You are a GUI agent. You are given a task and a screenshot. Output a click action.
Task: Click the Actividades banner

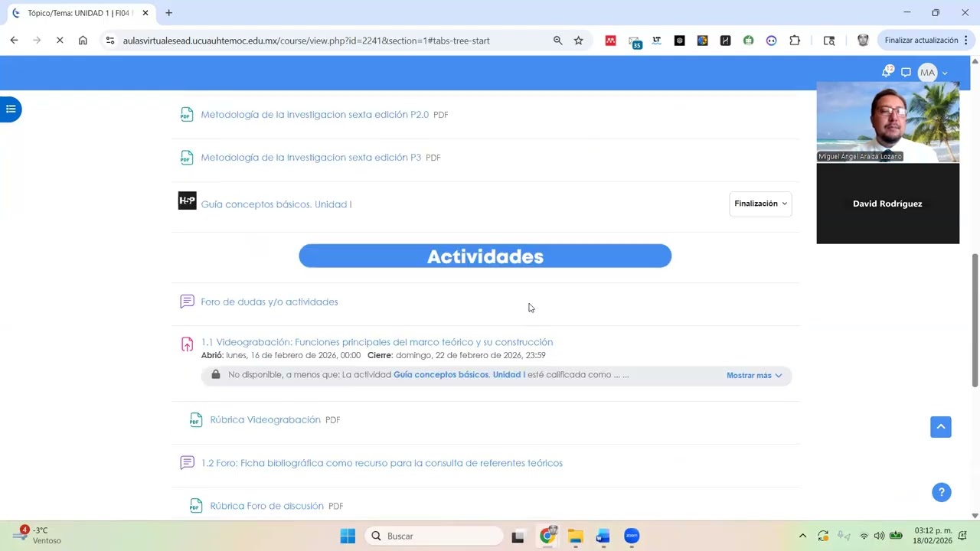tap(485, 256)
